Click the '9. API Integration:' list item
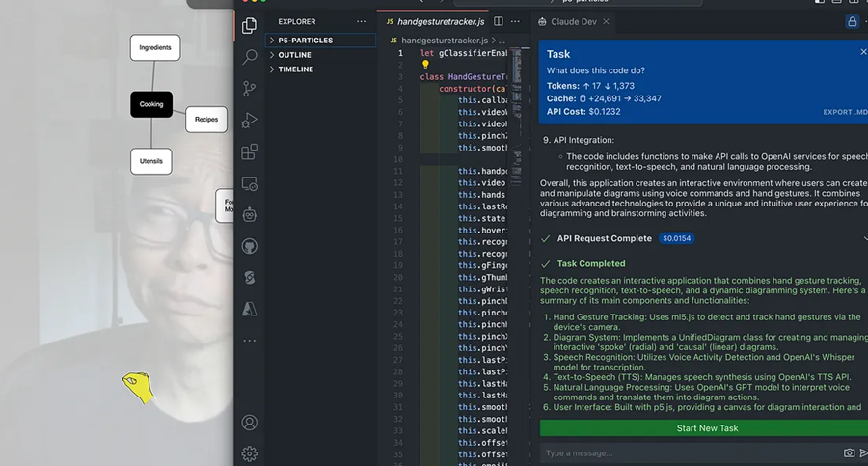Viewport: 868px width, 466px height. (x=579, y=140)
